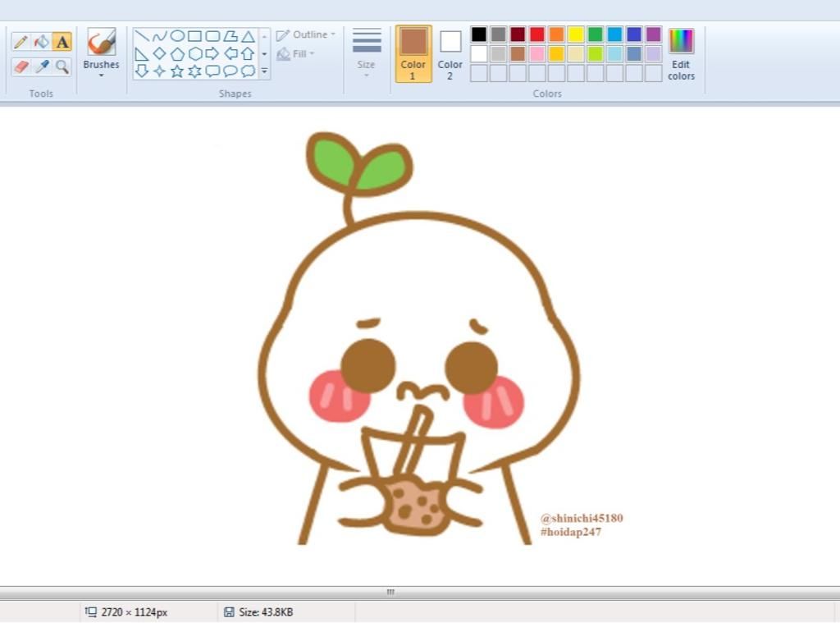Pick the brown color swatch
Screen dimensions: 840x623
[x=518, y=53]
